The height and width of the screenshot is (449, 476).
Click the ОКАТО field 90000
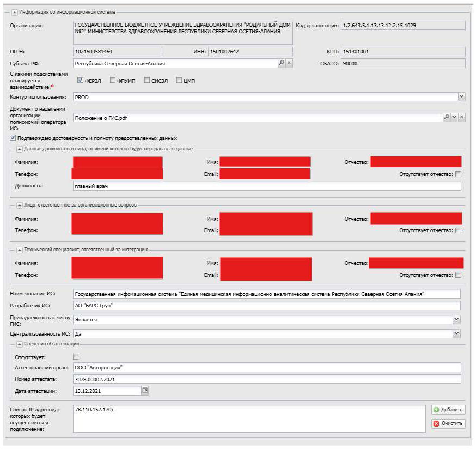point(403,63)
